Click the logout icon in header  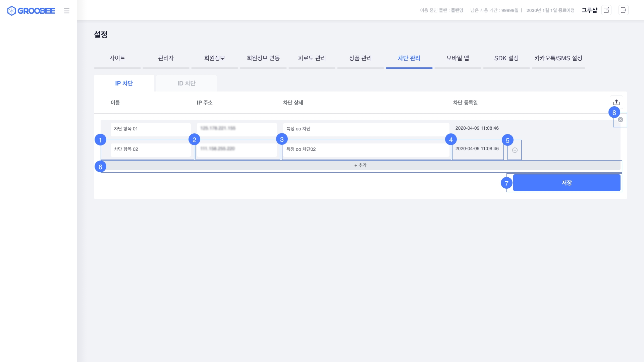tap(624, 10)
